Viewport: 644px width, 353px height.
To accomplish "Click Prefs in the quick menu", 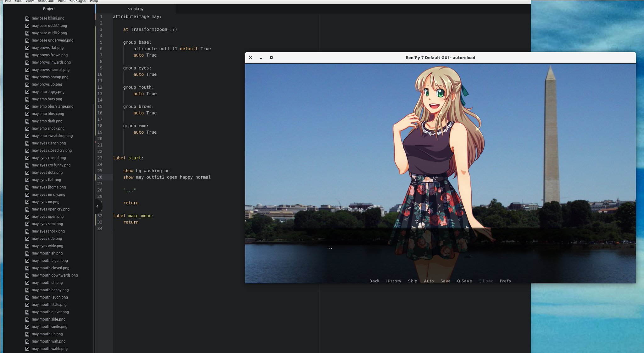I will (x=505, y=281).
